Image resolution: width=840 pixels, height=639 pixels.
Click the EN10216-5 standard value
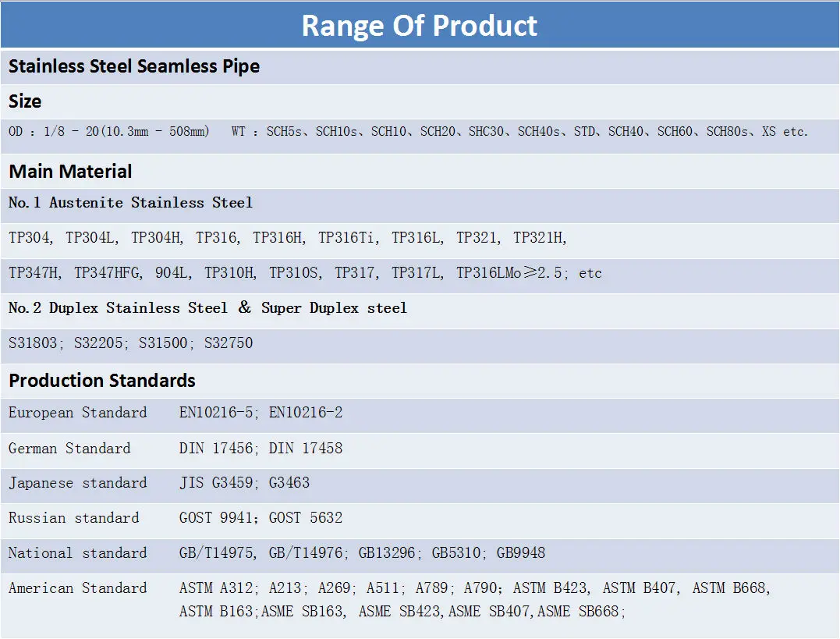(216, 413)
